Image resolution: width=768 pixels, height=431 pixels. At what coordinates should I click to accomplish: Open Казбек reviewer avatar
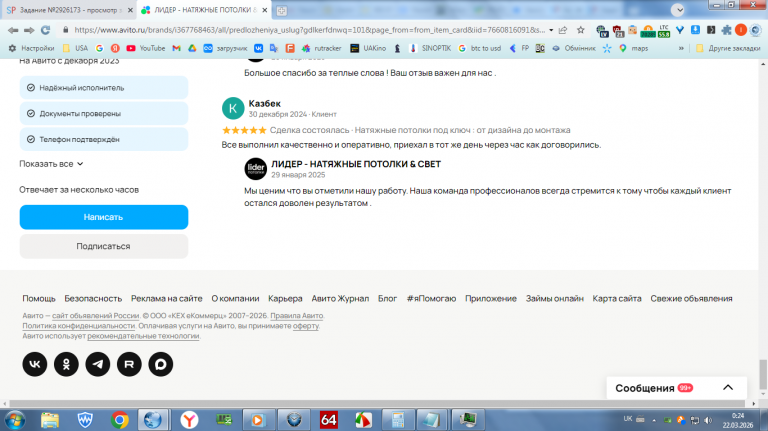(x=233, y=108)
